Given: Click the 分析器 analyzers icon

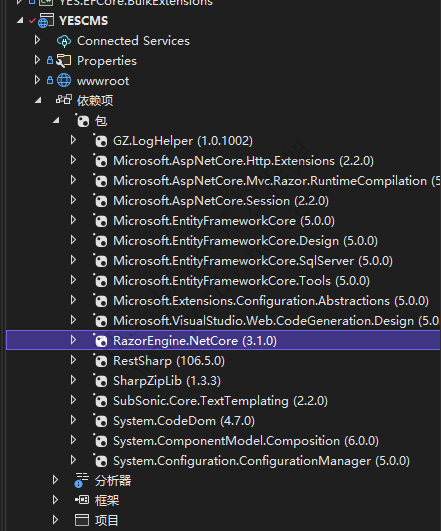Looking at the screenshot, I should tap(81, 480).
